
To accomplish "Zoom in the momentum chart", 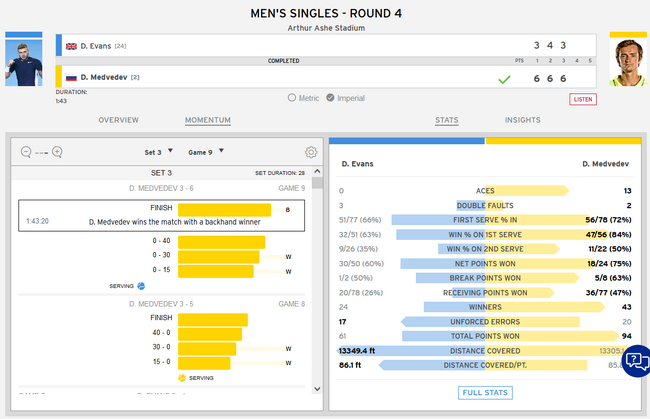I will (x=57, y=152).
